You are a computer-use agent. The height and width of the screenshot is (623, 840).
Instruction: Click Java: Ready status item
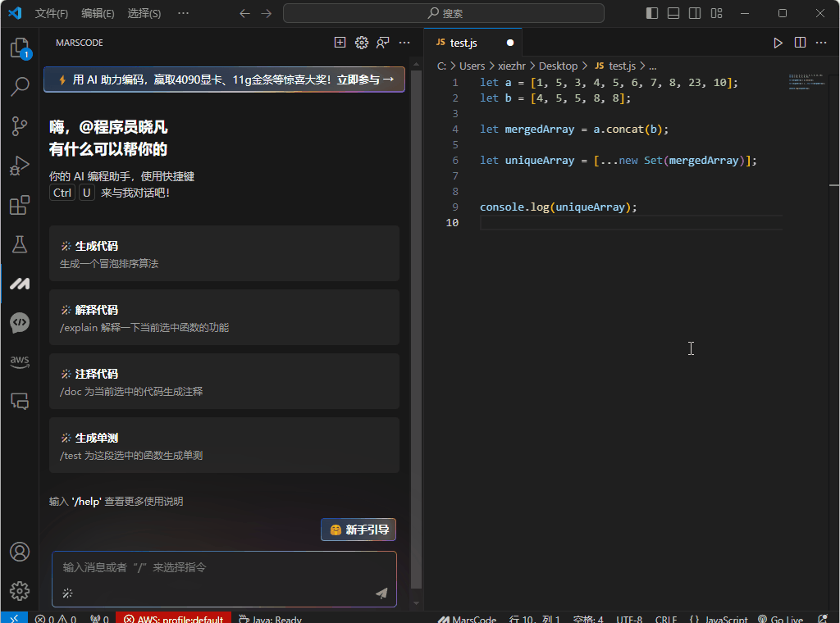(271, 619)
